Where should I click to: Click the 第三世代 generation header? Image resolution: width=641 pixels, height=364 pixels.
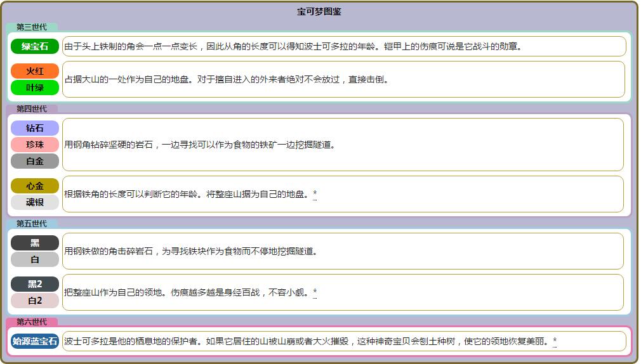point(32,27)
